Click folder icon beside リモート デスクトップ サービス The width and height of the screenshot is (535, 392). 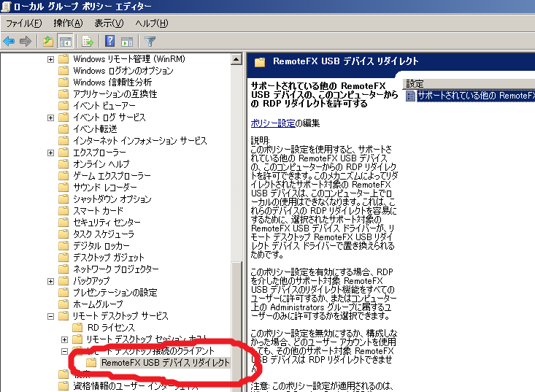(x=63, y=316)
